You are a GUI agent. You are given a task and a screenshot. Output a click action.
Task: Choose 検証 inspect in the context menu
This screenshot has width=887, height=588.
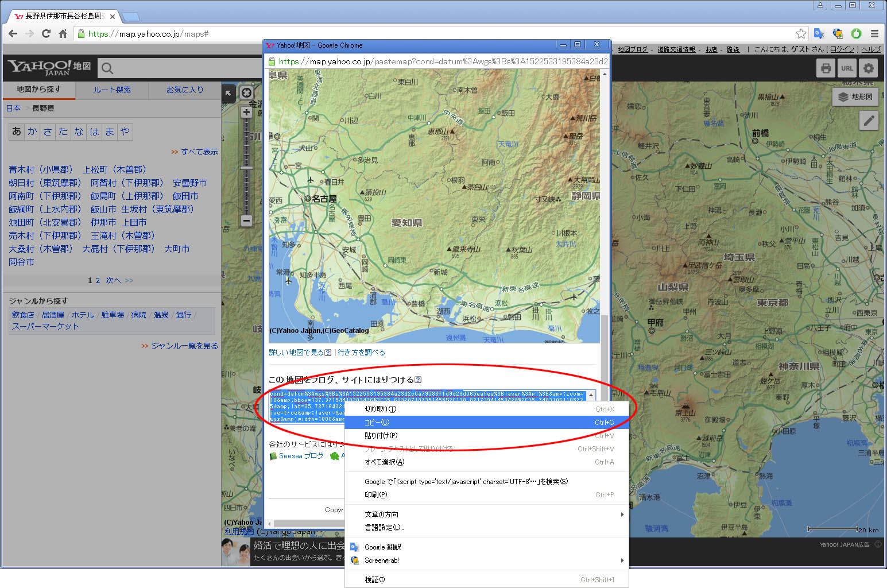tap(487, 579)
